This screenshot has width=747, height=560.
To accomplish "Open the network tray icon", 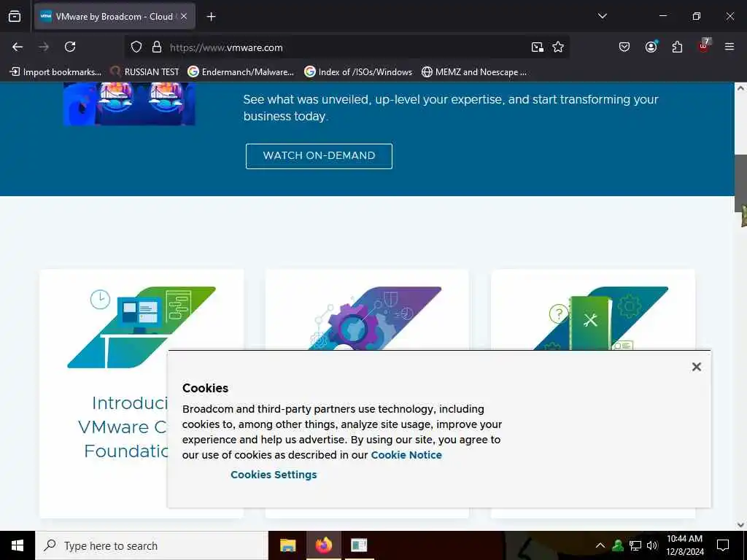I will click(635, 545).
